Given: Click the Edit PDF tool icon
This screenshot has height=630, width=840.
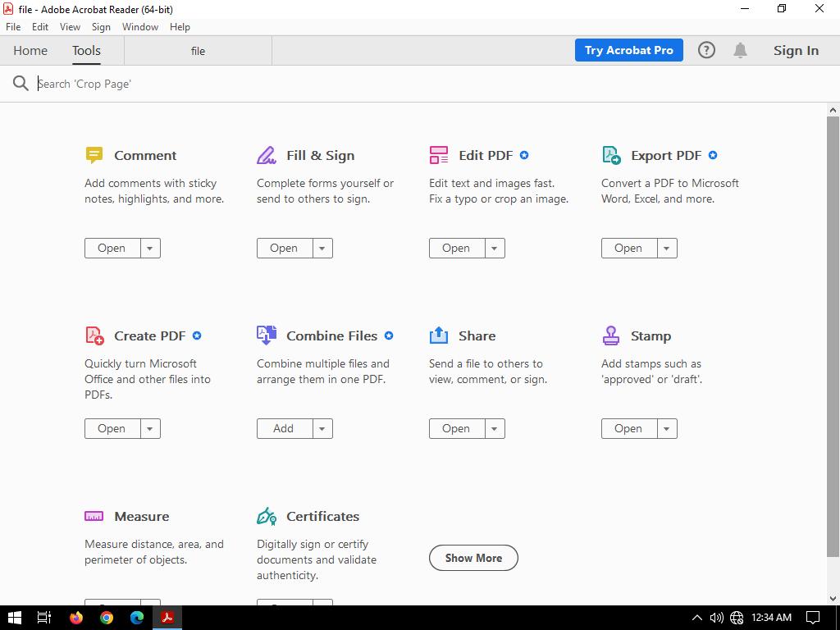Looking at the screenshot, I should point(439,155).
